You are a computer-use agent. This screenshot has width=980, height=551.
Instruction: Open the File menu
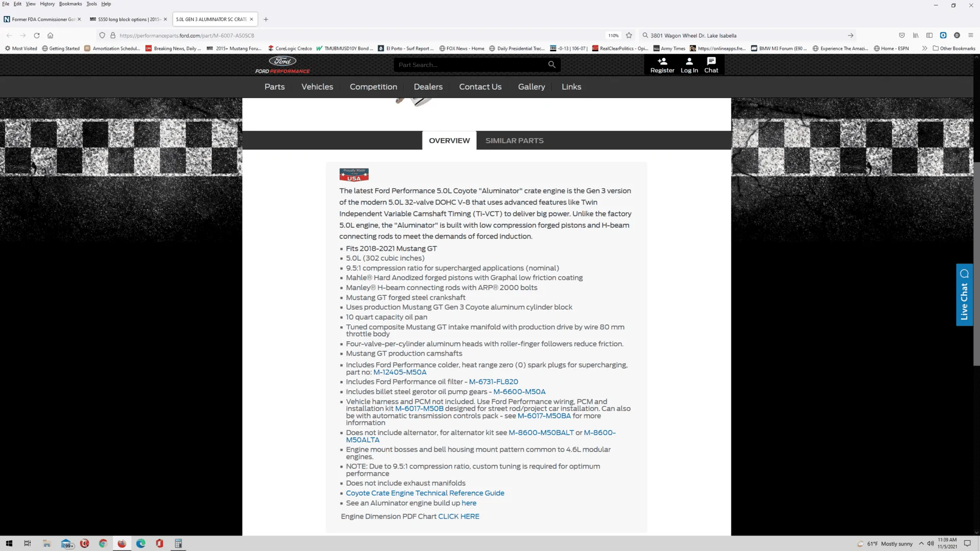[x=6, y=4]
